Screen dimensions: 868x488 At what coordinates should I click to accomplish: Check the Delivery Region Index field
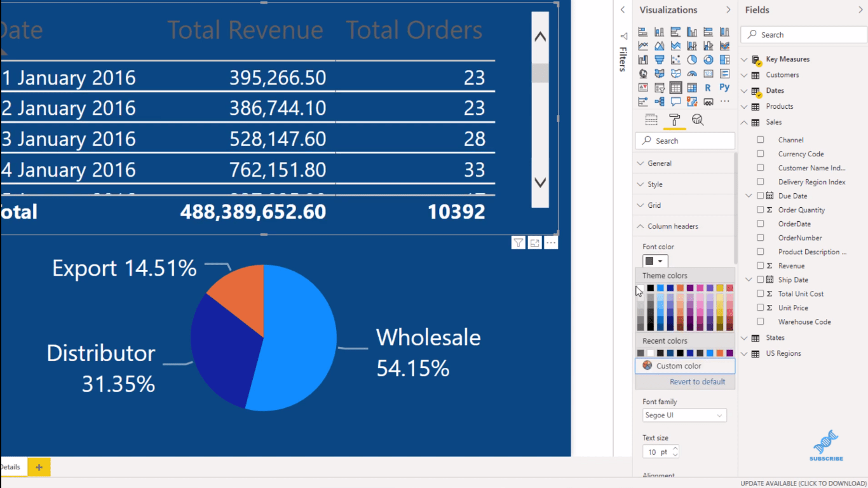(760, 182)
